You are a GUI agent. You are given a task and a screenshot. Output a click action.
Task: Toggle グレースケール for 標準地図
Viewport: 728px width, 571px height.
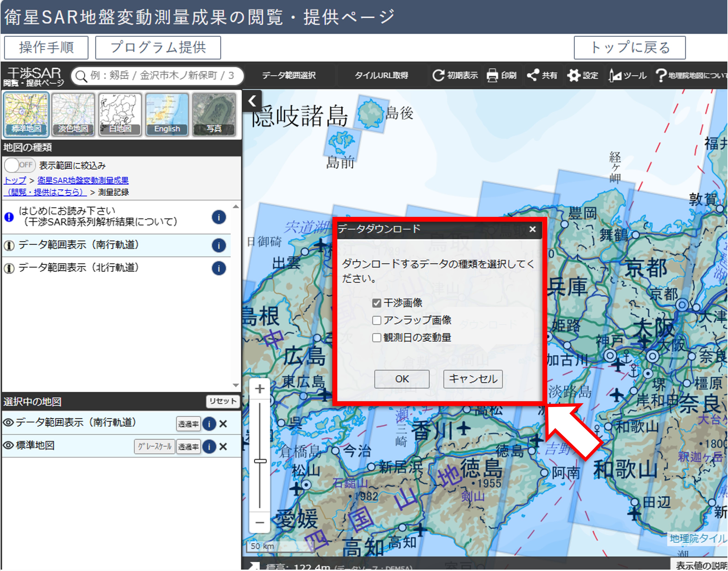pyautogui.click(x=155, y=447)
